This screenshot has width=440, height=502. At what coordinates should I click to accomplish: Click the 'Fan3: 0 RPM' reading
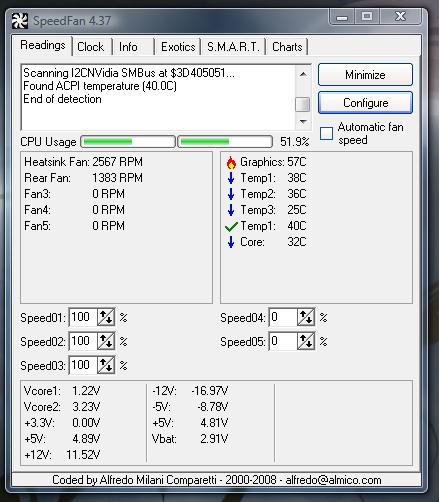pos(74,194)
